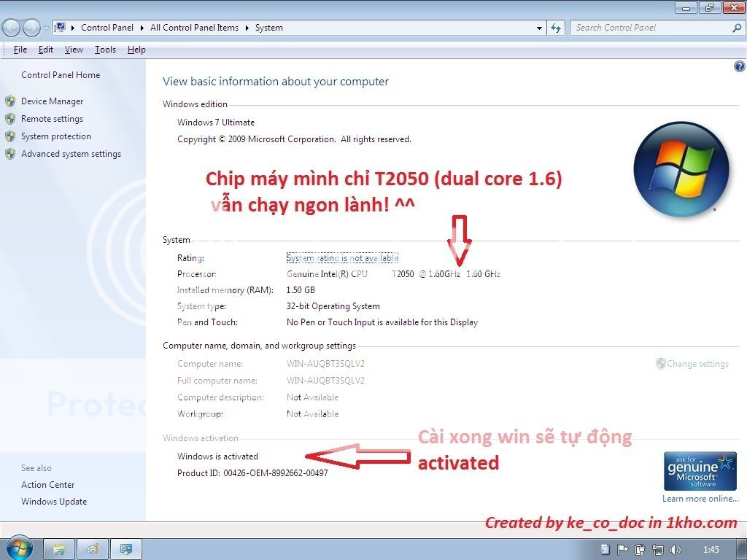Click the System window taskbar button
Screen dimensions: 747x560
(x=126, y=550)
